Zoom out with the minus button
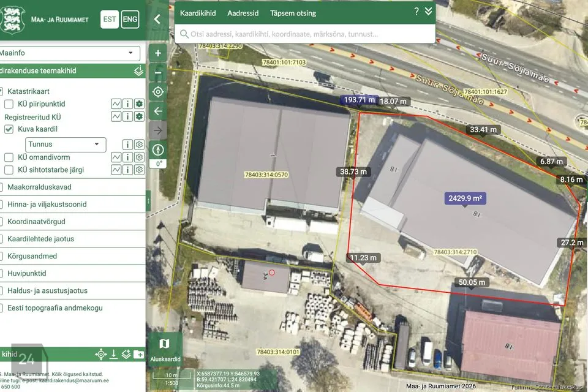This screenshot has height=392, width=588. click(x=158, y=72)
